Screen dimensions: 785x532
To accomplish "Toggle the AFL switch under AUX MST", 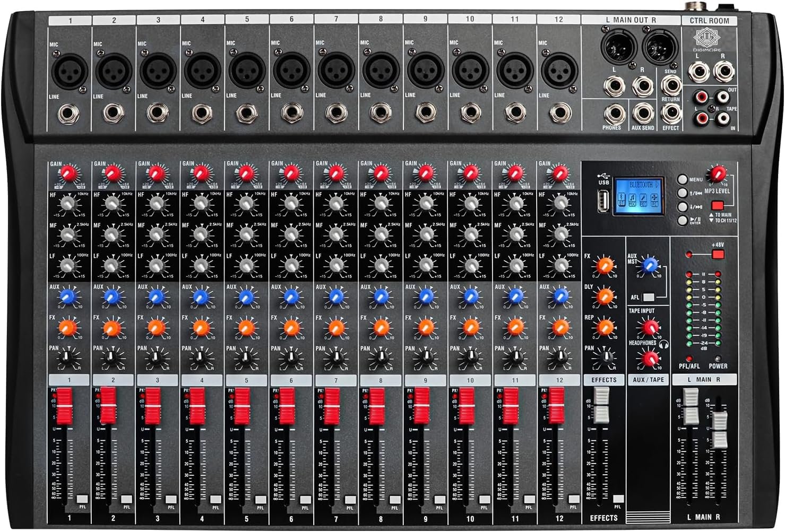I will coord(648,298).
